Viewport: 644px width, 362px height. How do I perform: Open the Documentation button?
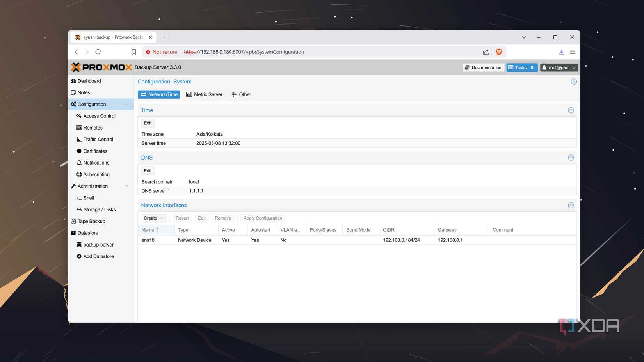483,67
